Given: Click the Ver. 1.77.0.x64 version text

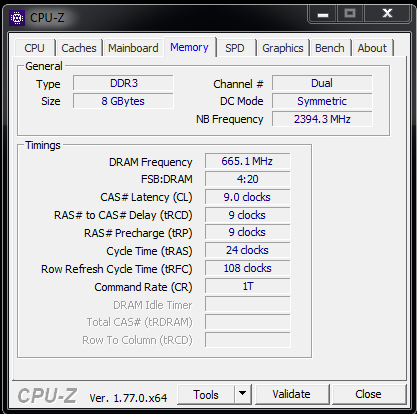Looking at the screenshot, I should [128, 398].
